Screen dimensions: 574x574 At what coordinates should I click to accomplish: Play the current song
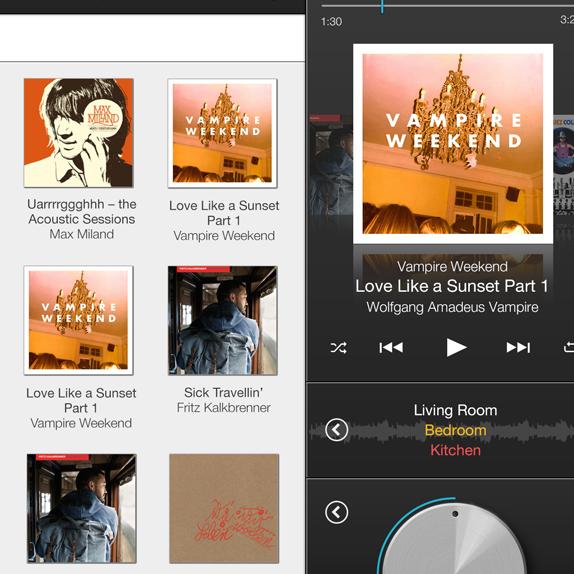pyautogui.click(x=456, y=347)
